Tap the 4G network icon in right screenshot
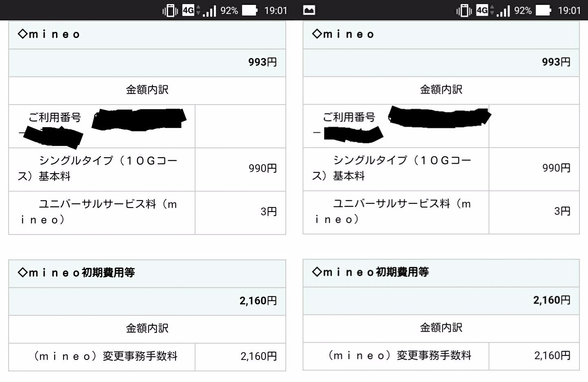Image resolution: width=588 pixels, height=382 pixels. [x=483, y=10]
